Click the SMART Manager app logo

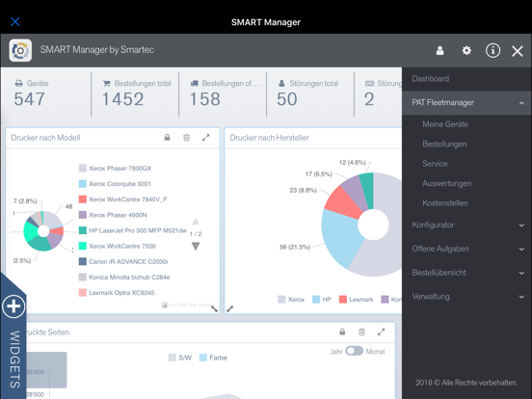(x=20, y=50)
